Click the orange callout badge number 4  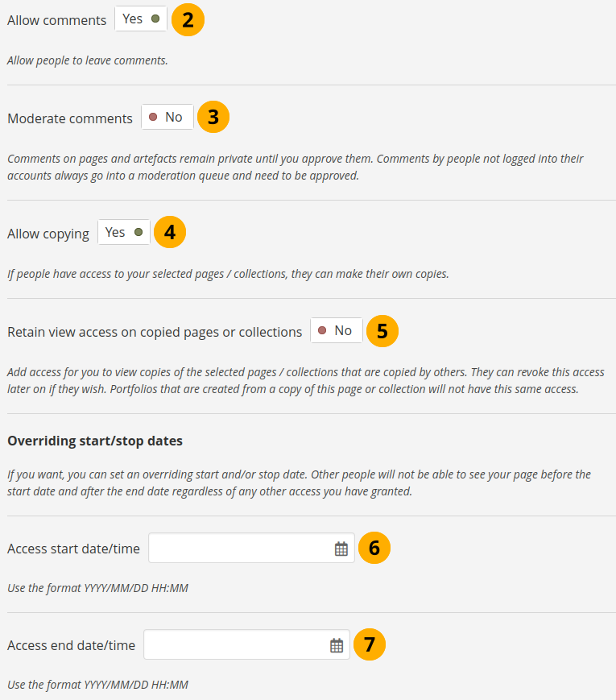coord(169,233)
